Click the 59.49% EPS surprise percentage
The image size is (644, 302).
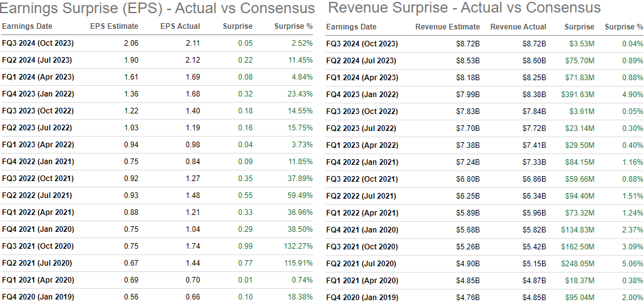[x=300, y=195]
